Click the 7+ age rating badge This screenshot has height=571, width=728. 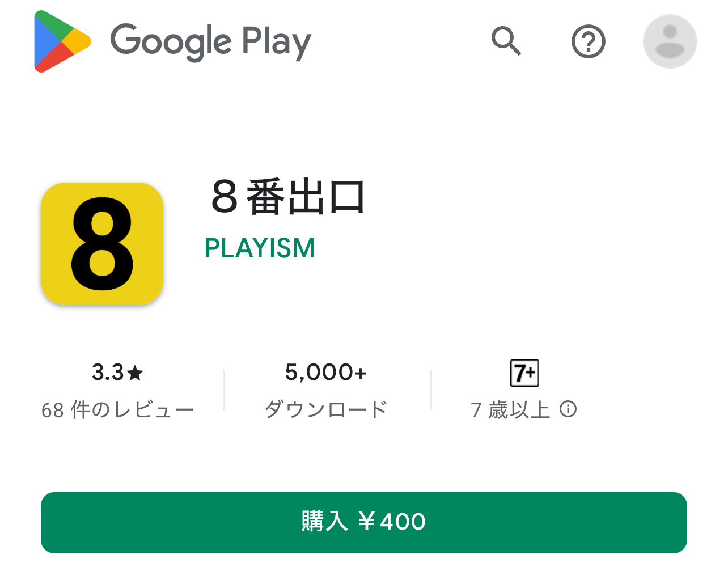[524, 373]
